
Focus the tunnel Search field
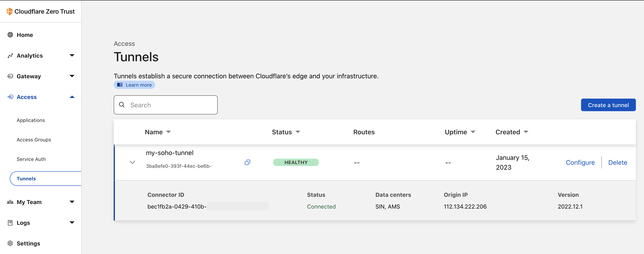[x=165, y=105]
